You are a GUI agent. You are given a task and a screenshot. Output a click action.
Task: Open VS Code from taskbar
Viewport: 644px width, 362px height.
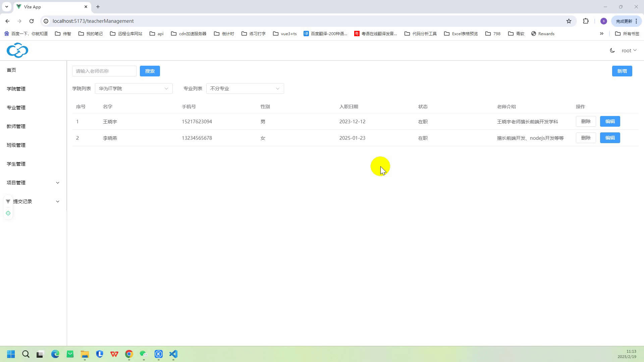[x=173, y=354]
